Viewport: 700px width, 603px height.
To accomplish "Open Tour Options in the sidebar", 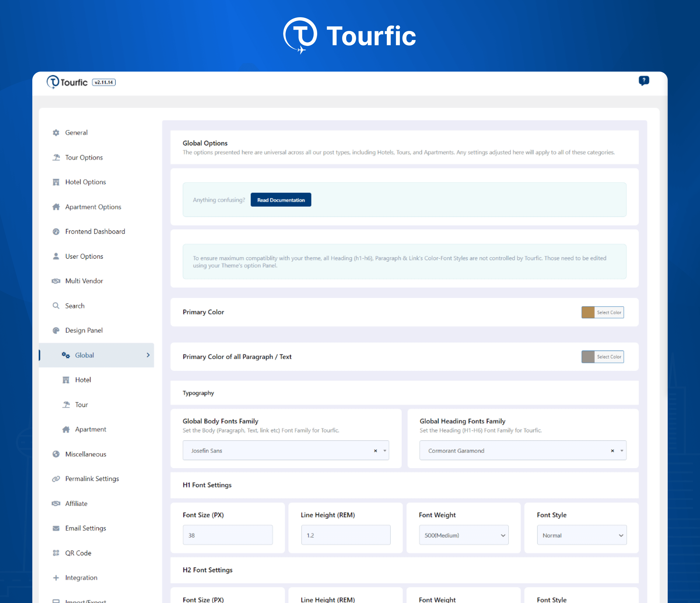I will click(x=84, y=157).
